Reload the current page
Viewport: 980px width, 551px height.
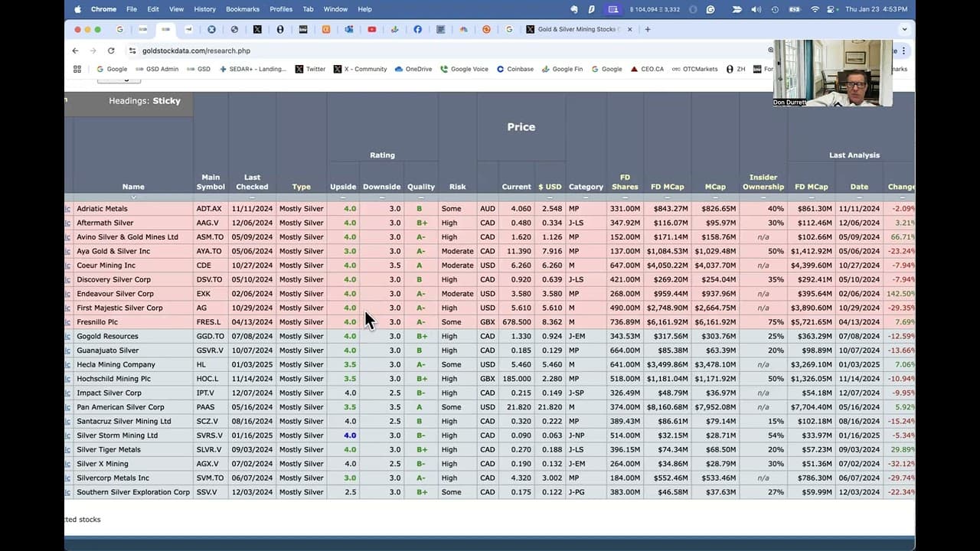111,51
